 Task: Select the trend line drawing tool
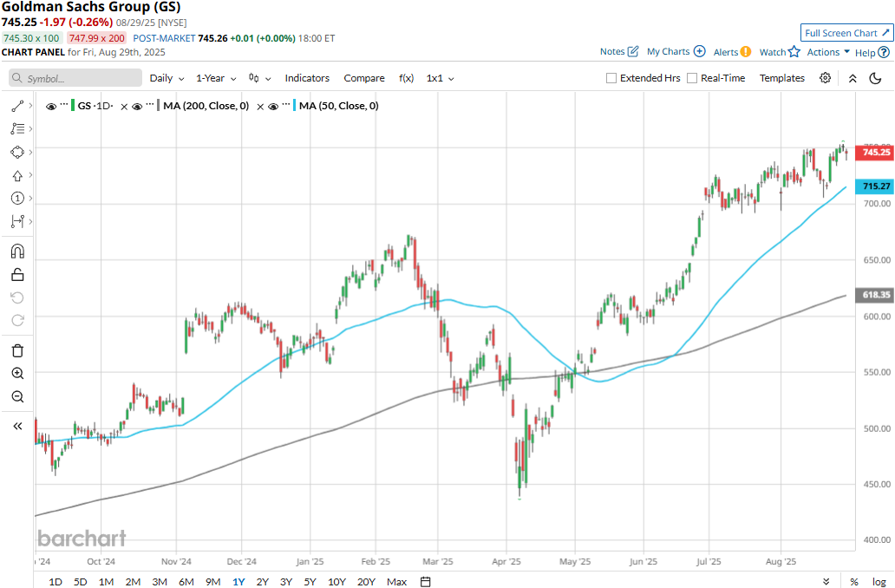(x=17, y=106)
